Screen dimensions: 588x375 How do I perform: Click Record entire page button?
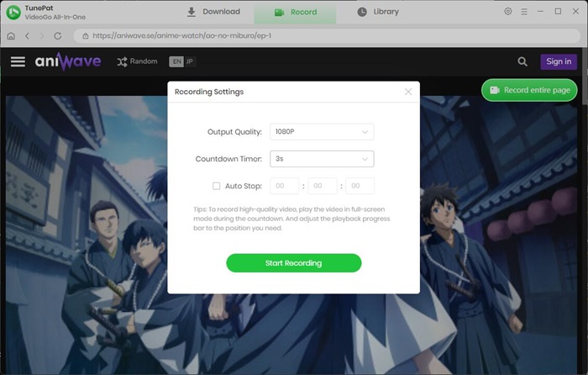(x=529, y=90)
